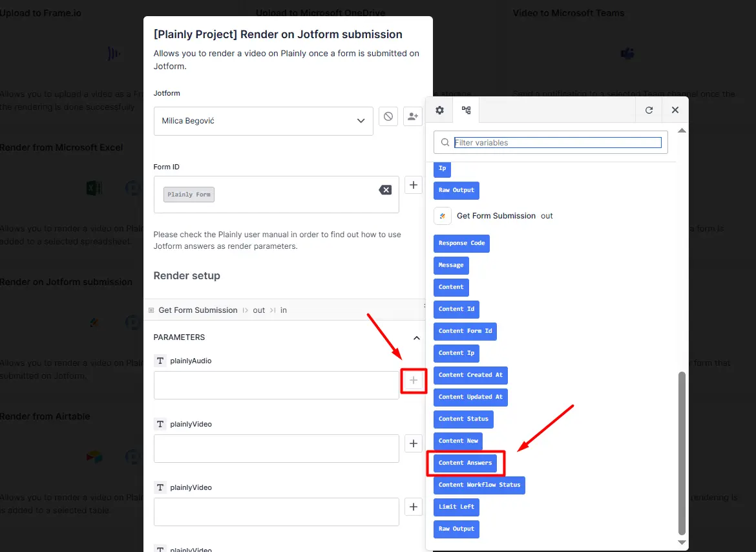Close the variables panel
The width and height of the screenshot is (756, 552).
tap(675, 110)
